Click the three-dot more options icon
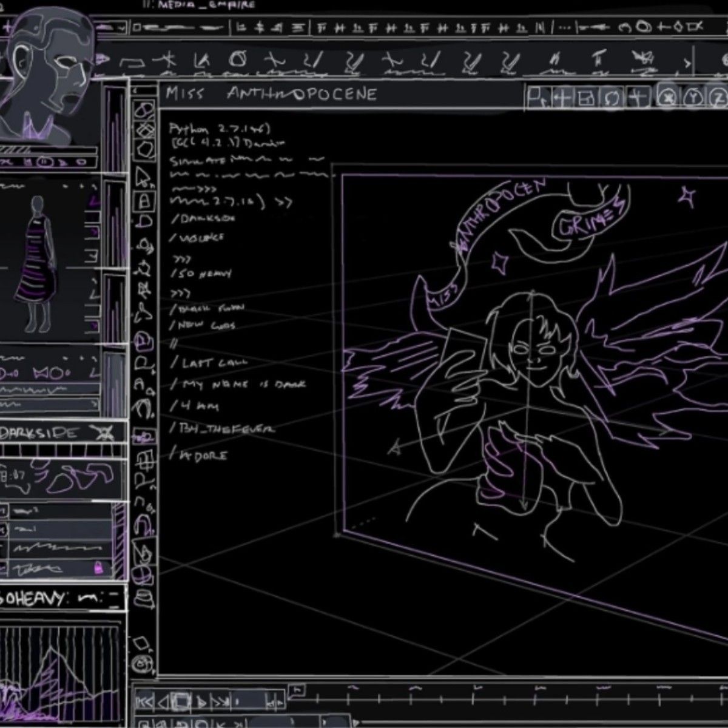 (564, 27)
